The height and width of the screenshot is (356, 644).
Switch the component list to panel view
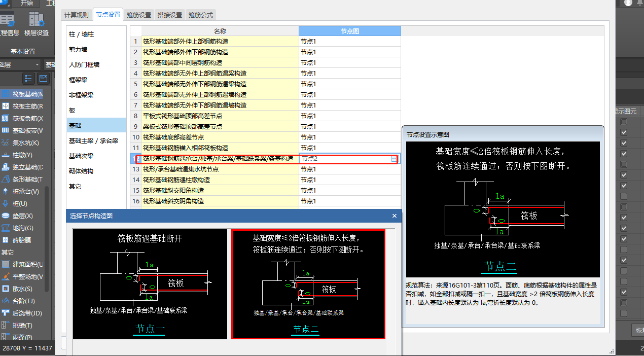[44, 78]
